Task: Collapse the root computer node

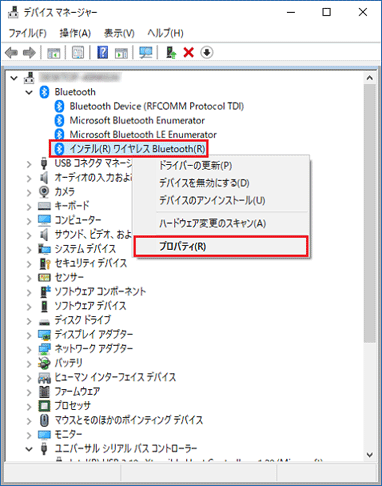Action: click(14, 78)
